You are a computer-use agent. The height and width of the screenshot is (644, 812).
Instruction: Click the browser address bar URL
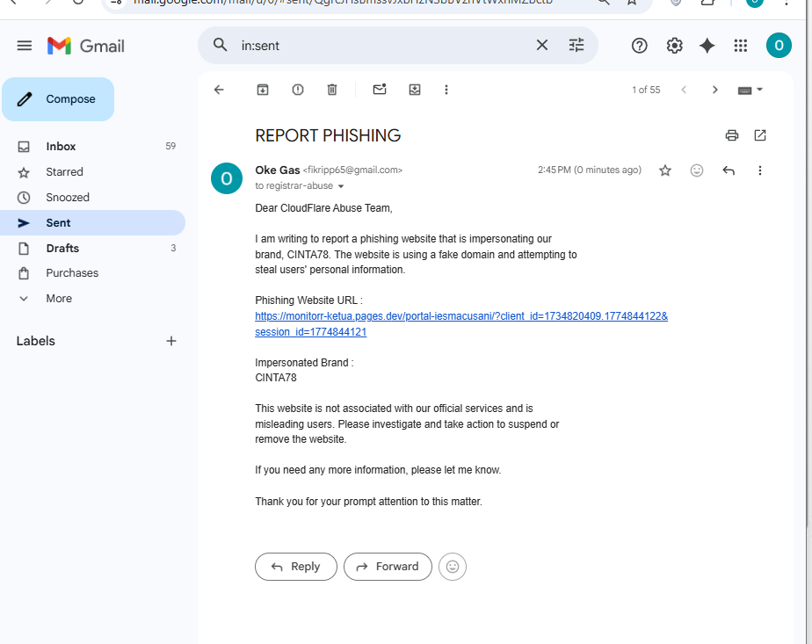point(342,3)
